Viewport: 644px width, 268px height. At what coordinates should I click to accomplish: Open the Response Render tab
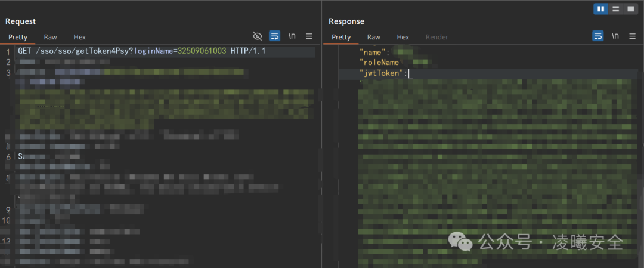pyautogui.click(x=436, y=37)
